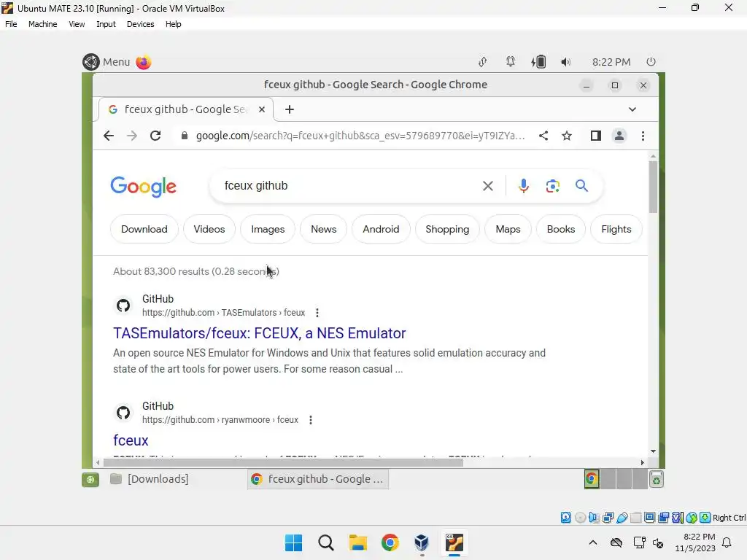The width and height of the screenshot is (747, 560).
Task: Switch to Books results
Action: point(561,230)
